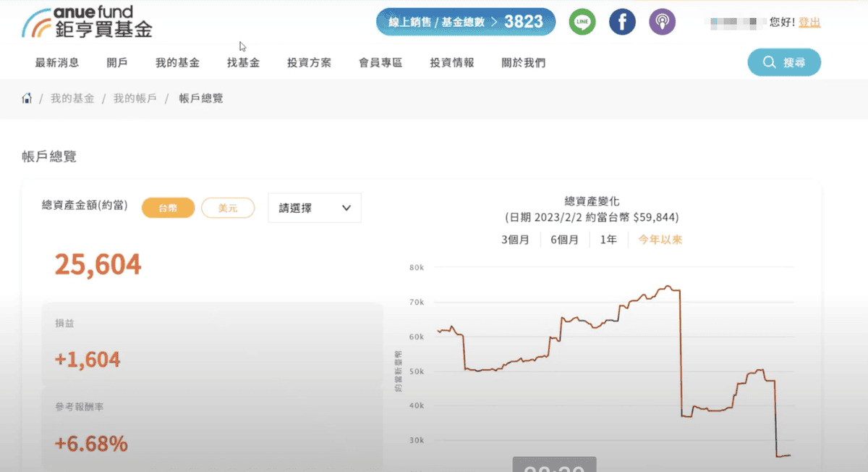Open the purple podcast icon
This screenshot has height=472, width=868.
click(662, 22)
